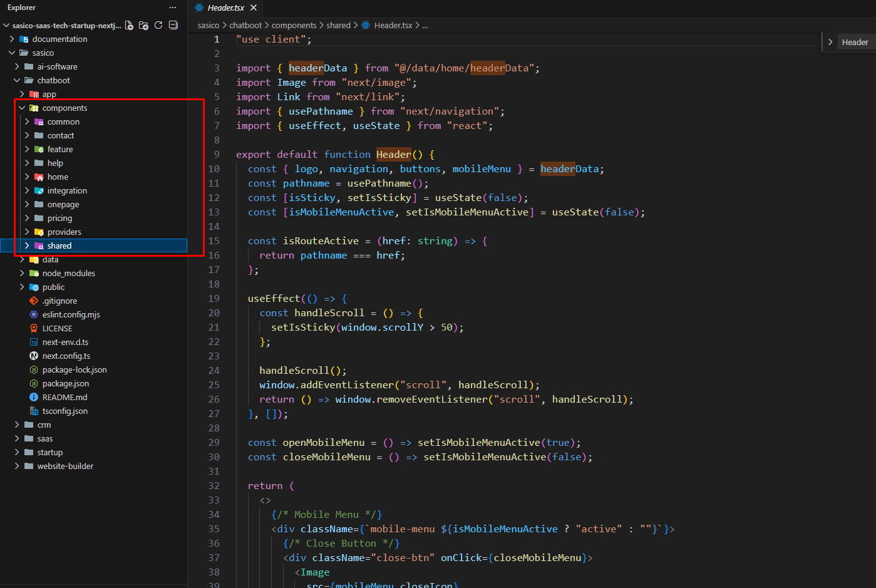
Task: Collapse the sasico-saas-tech-startup project root
Action: point(6,26)
